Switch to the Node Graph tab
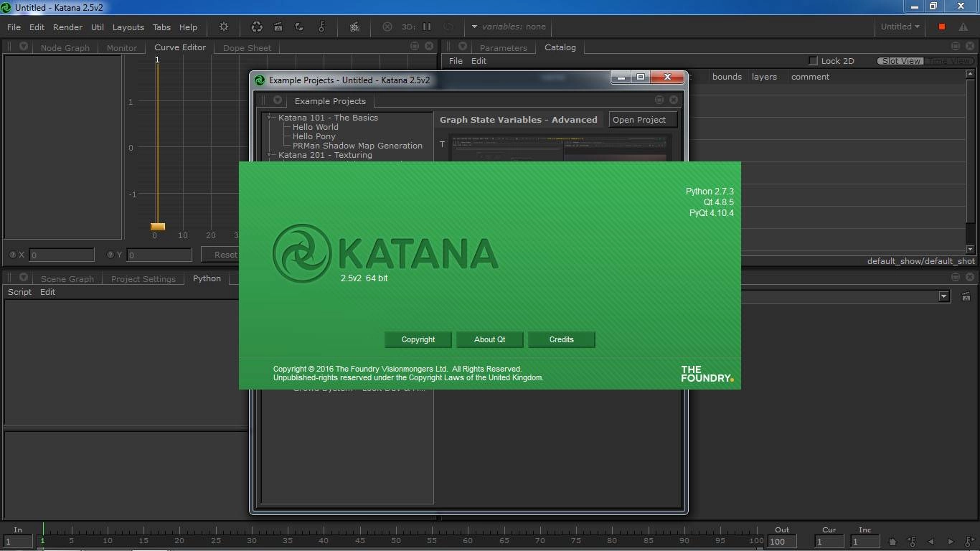980x551 pixels. (65, 48)
